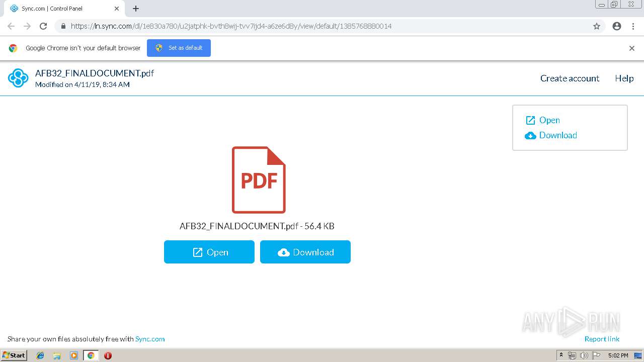Reload the page with the refresh icon
This screenshot has height=362, width=644.
tap(43, 26)
